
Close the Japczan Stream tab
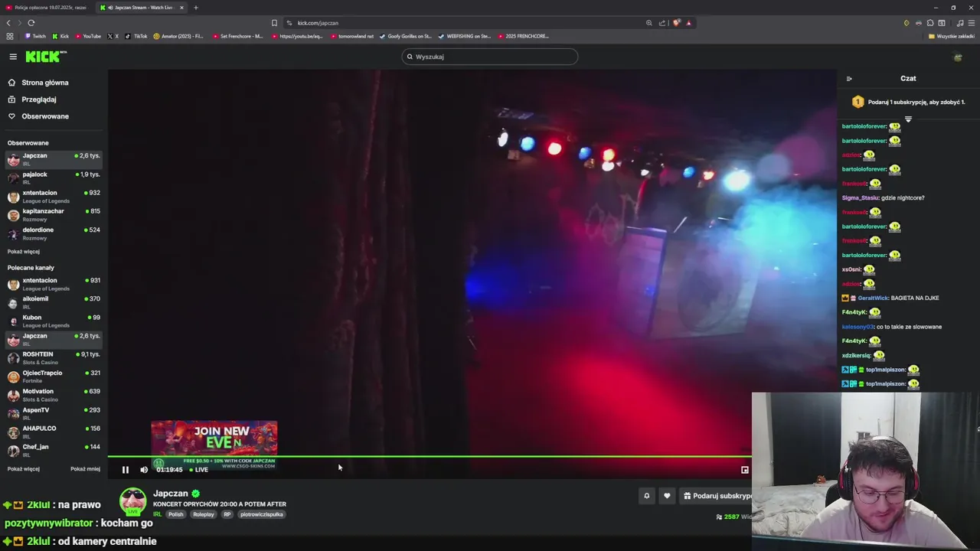(x=181, y=8)
